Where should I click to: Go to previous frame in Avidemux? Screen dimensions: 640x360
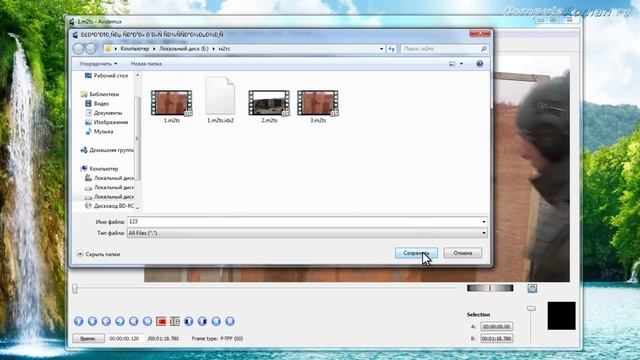[106, 321]
